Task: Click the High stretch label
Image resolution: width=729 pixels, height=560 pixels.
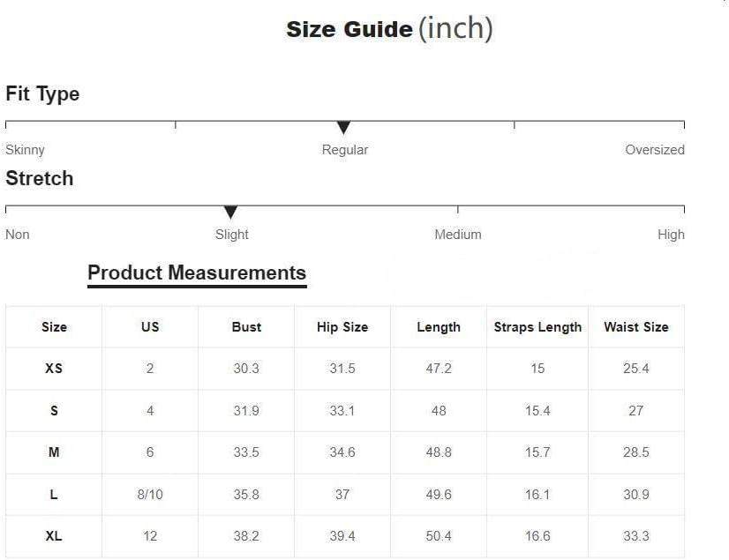Action: pyautogui.click(x=671, y=235)
